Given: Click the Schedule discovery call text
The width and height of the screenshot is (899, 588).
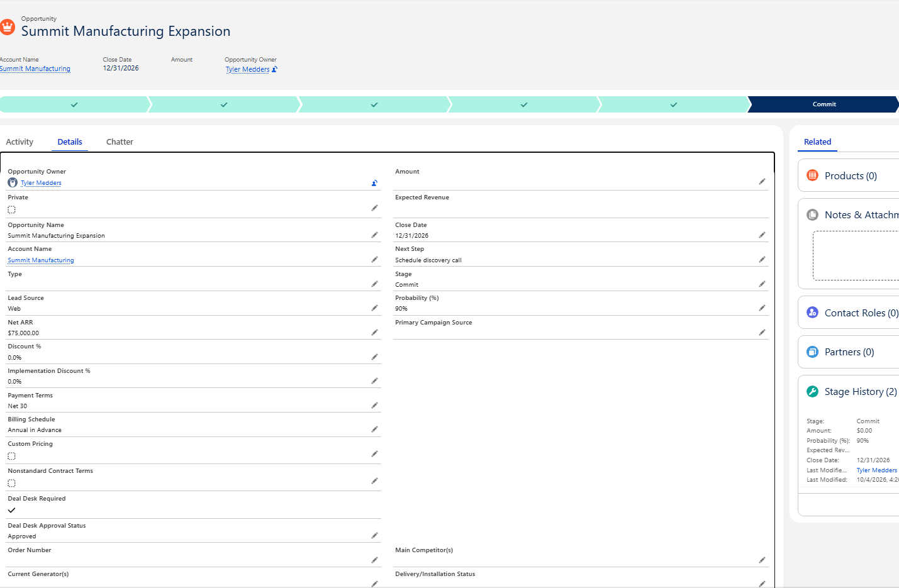Looking at the screenshot, I should (x=428, y=260).
